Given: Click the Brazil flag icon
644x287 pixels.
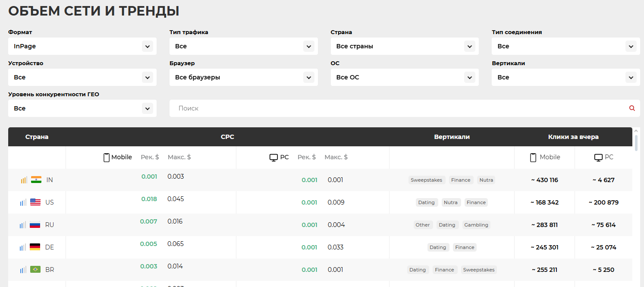Looking at the screenshot, I should [x=35, y=270].
